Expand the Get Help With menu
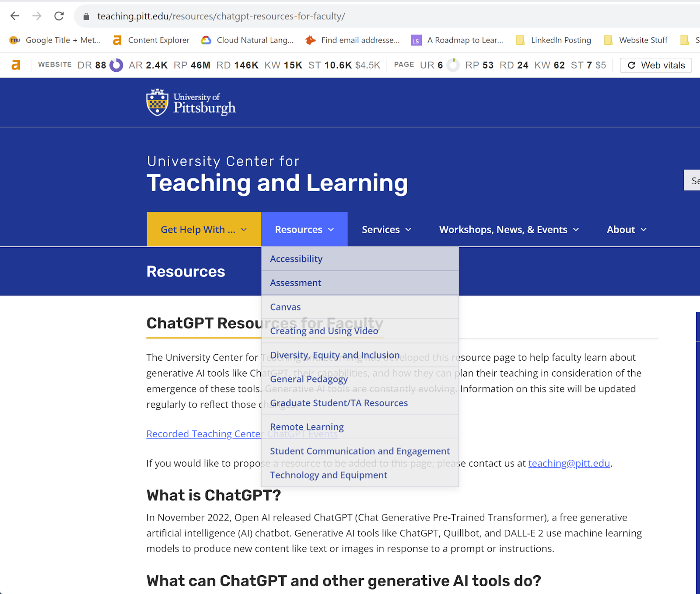 pyautogui.click(x=204, y=230)
